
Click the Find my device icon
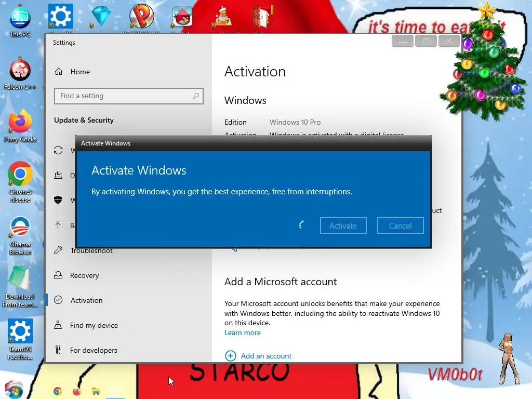(x=58, y=325)
